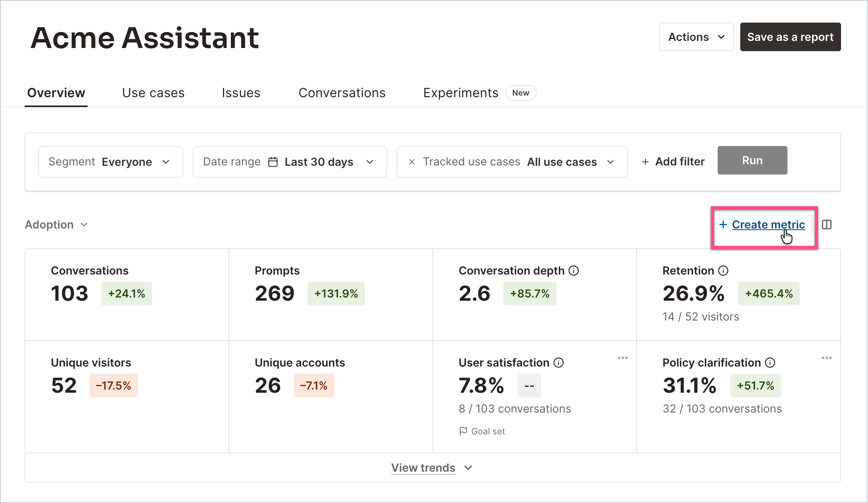Click the Acme Assistant page title
This screenshot has height=503, width=868.
145,38
